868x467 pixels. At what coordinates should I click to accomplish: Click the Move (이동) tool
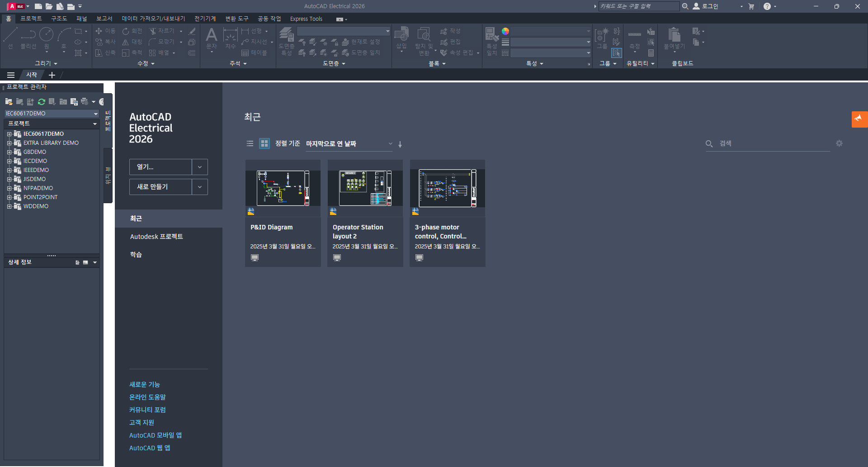click(x=105, y=31)
